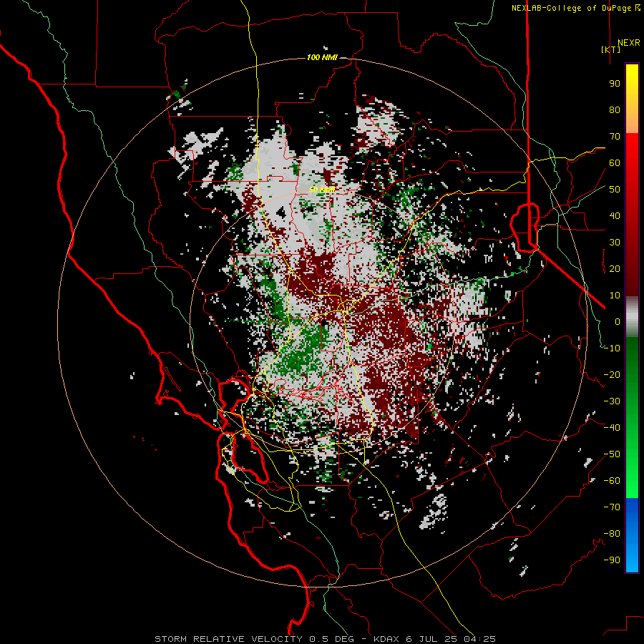644x644 pixels.
Task: Click the scale value -60
Action: click(x=612, y=481)
